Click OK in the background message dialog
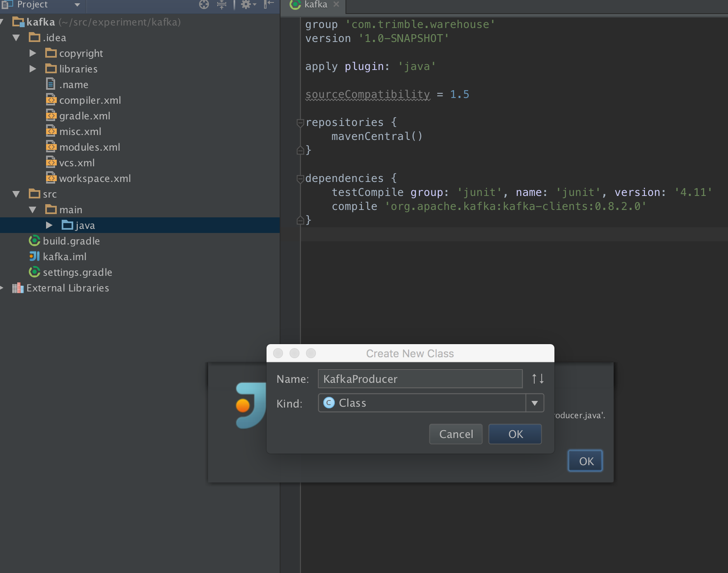The height and width of the screenshot is (573, 728). 585,461
